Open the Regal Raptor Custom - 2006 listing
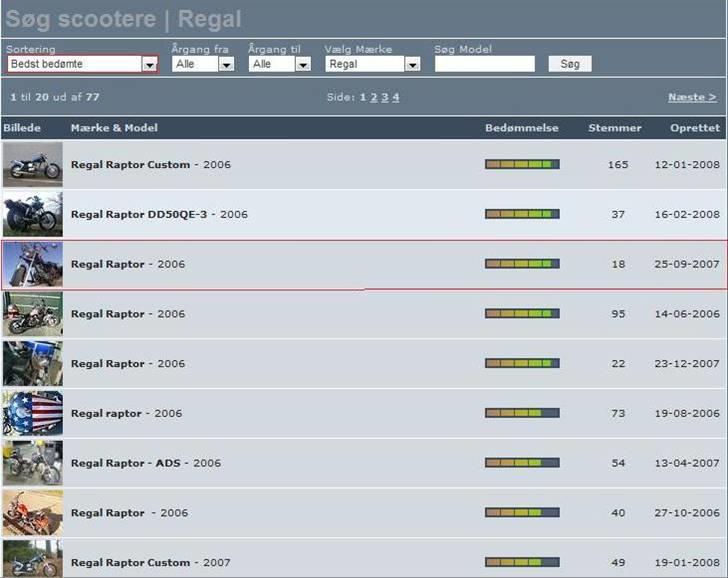 coord(150,165)
